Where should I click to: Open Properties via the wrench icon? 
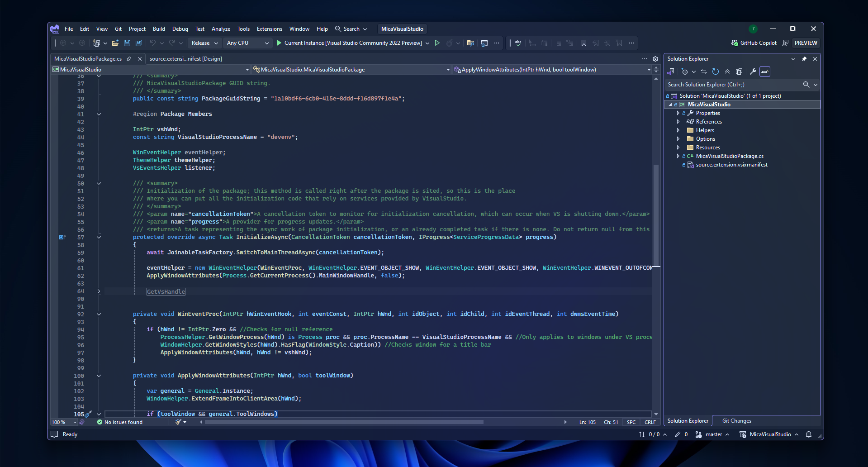[x=753, y=71]
